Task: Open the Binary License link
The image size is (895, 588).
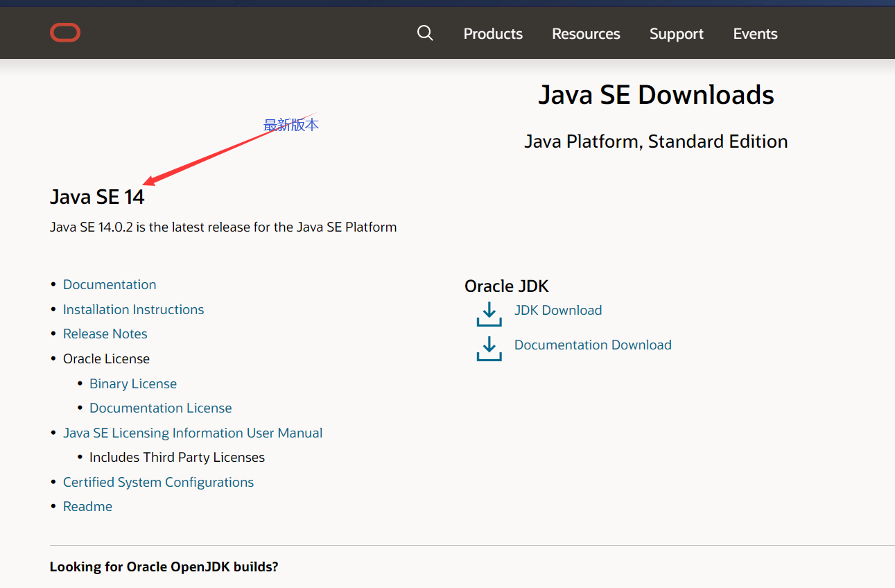Action: 133,383
